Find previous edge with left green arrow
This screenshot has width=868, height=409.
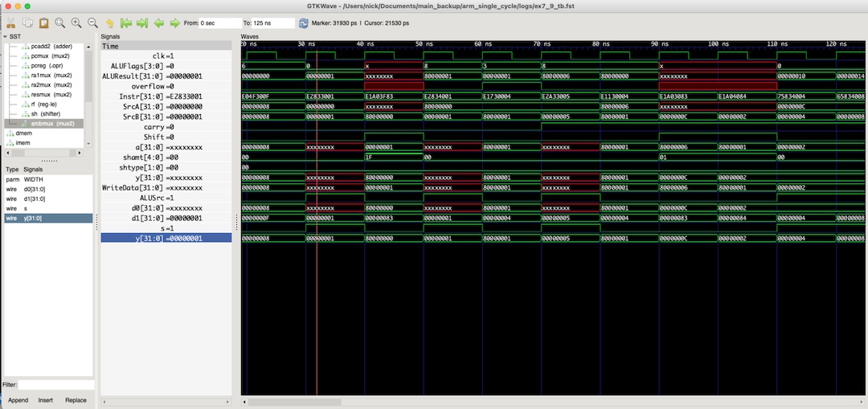point(159,23)
